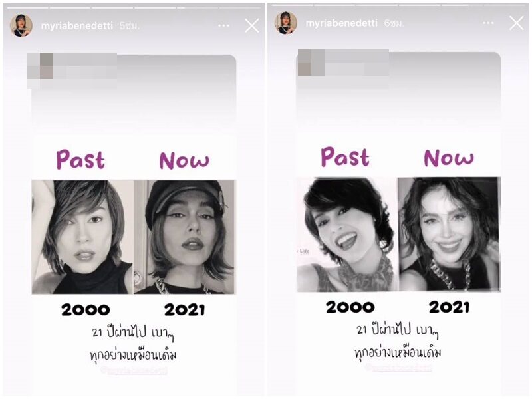Select first progress segment of left story
This screenshot has width=532, height=399.
click(x=28, y=7)
